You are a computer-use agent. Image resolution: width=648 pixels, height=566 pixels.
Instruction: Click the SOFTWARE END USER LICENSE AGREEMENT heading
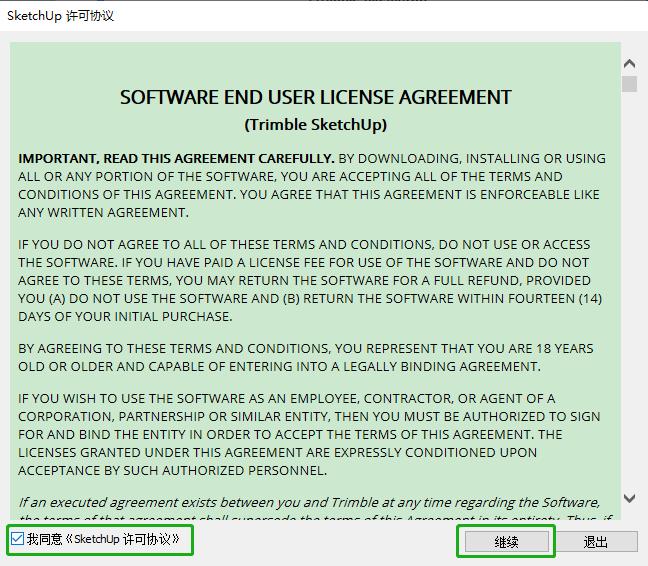[316, 98]
